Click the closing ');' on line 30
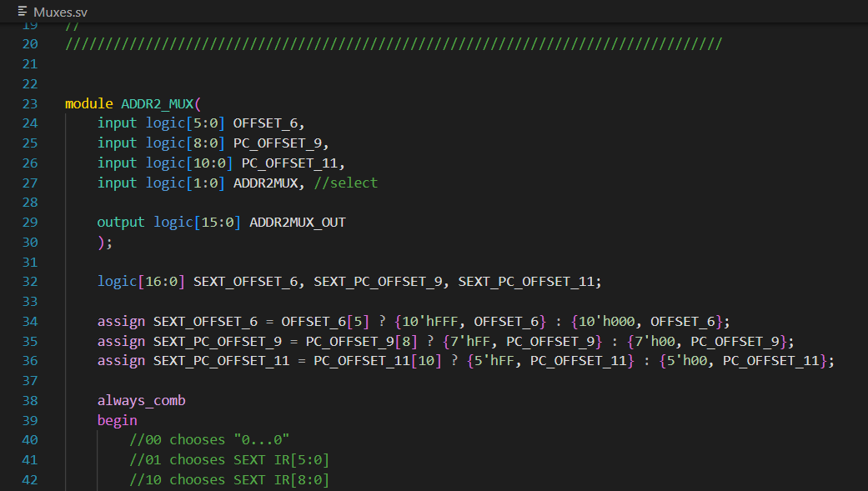The width and height of the screenshot is (868, 491). point(104,242)
